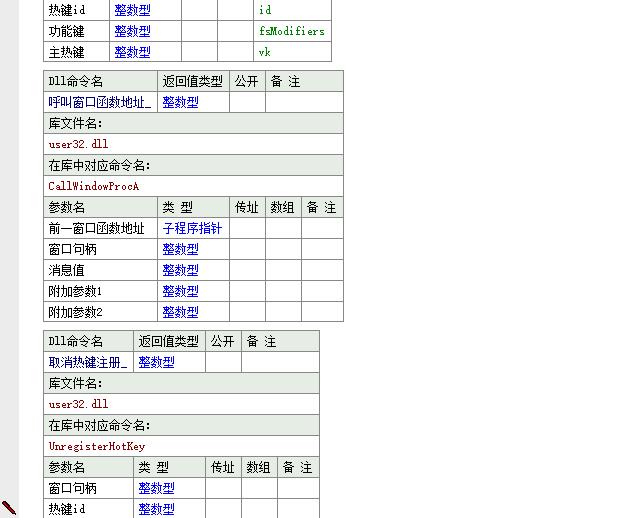The width and height of the screenshot is (643, 518).
Task: Click the user32.dll field above CallWindowProcA
Action: tap(78, 144)
